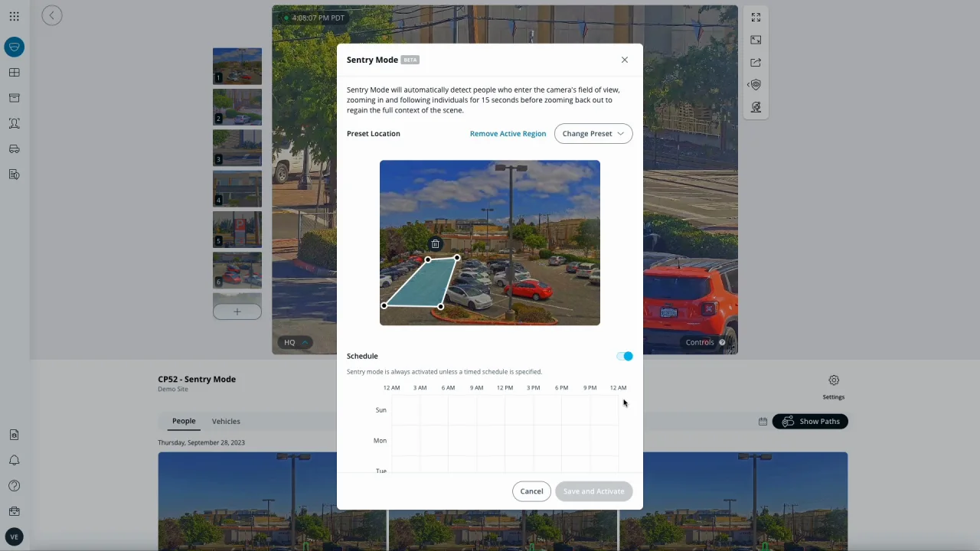Open the calendar icon beside Show Paths

[763, 422]
